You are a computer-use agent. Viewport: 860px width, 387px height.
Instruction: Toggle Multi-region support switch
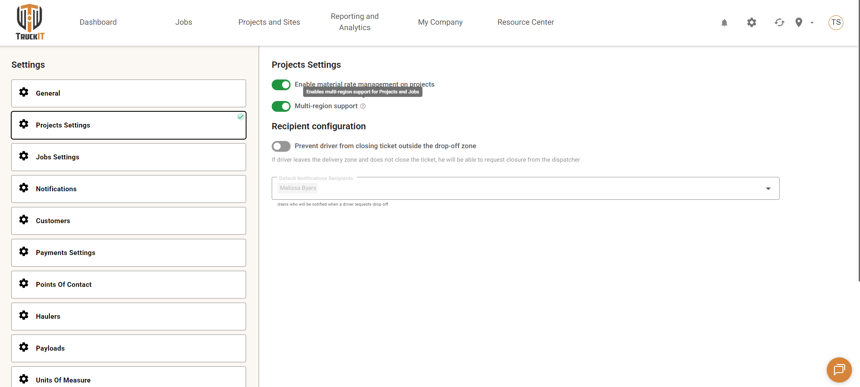coord(281,106)
